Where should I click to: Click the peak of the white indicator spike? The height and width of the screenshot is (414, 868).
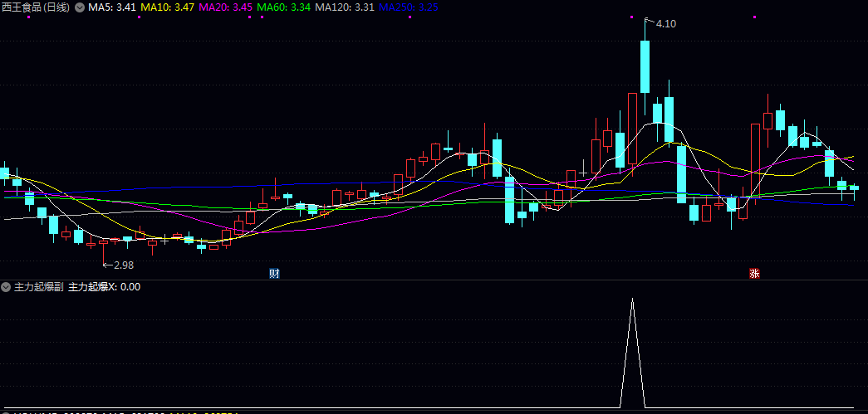click(x=632, y=299)
